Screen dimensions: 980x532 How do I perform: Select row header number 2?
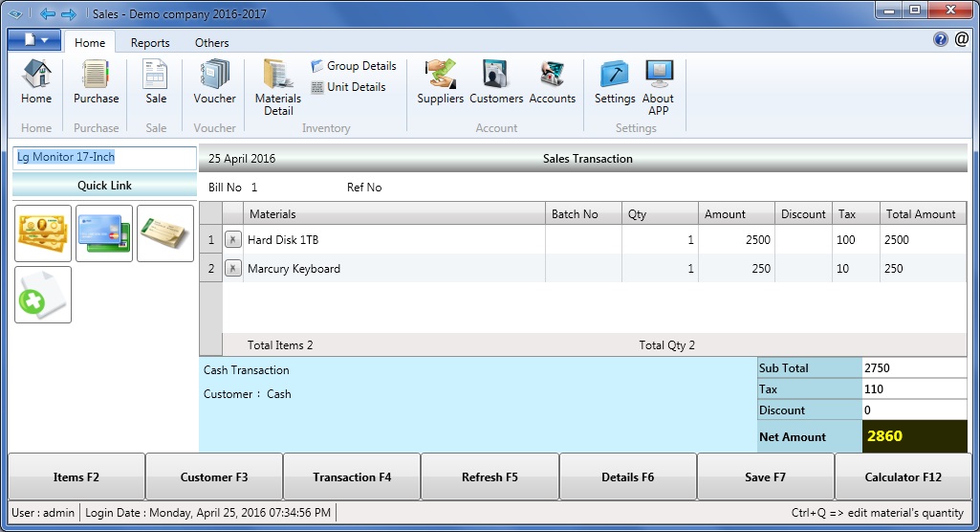tap(211, 268)
